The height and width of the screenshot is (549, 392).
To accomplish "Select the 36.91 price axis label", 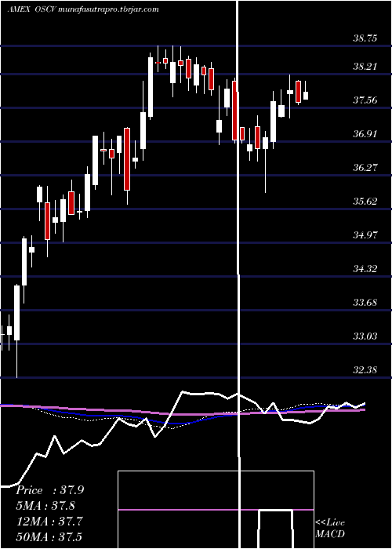I will coord(365,134).
